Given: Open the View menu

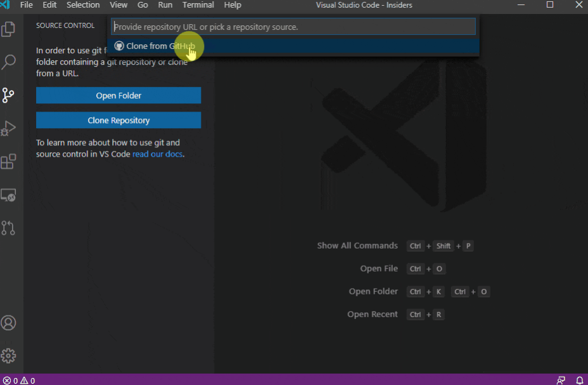Looking at the screenshot, I should (118, 5).
